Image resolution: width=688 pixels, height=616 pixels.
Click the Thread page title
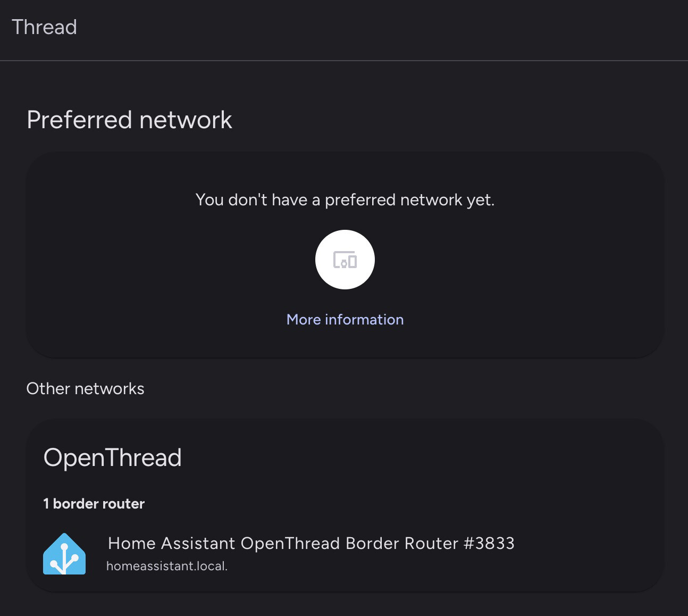point(44,27)
